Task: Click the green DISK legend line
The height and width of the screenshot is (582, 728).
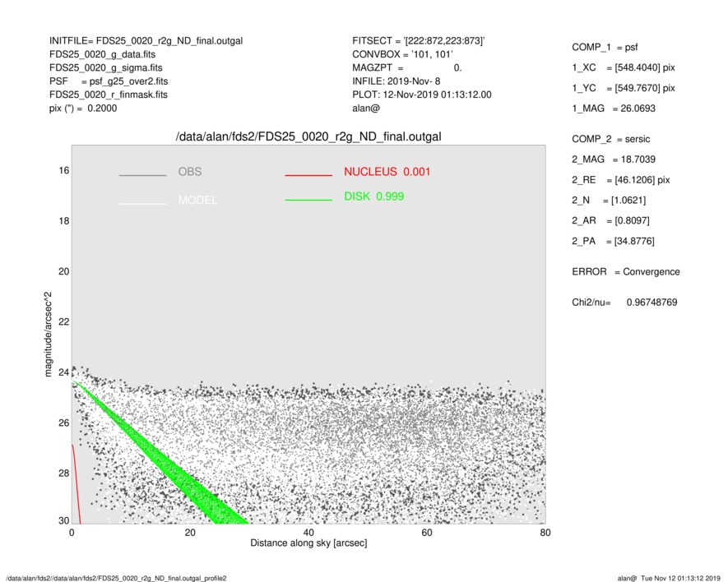Action: coord(308,200)
